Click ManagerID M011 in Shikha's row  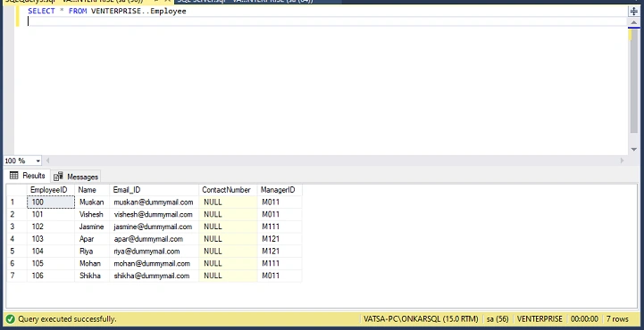(280, 276)
